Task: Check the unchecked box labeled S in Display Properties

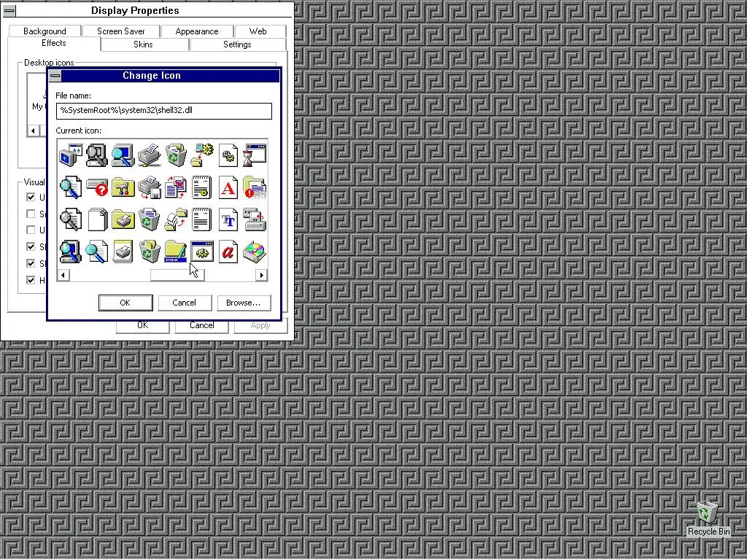Action: [31, 214]
